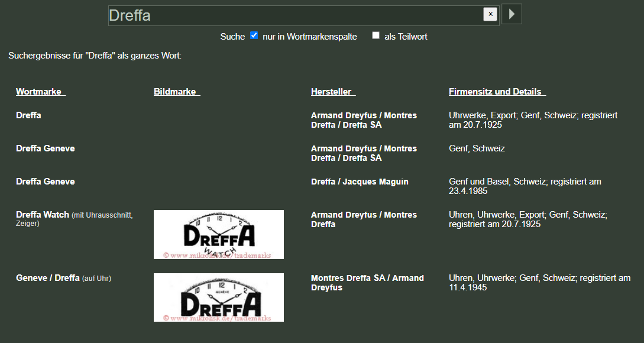Click details text registered 23.4.1985
644x343 pixels.
pos(525,186)
